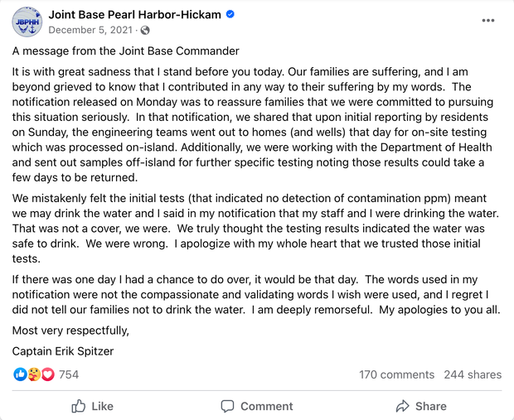Click the red Love heart reaction
This screenshot has height=420, width=514.
coord(47,374)
